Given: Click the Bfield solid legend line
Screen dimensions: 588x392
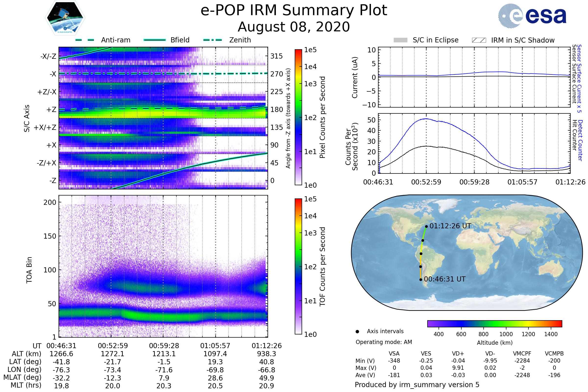Looking at the screenshot, I should point(155,40).
